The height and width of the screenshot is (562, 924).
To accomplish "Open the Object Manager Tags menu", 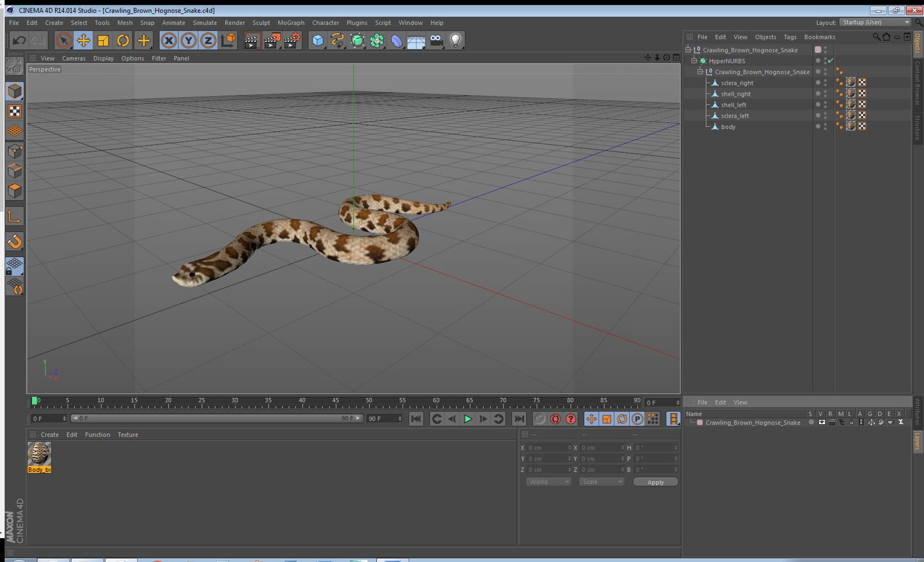I will tap(790, 37).
